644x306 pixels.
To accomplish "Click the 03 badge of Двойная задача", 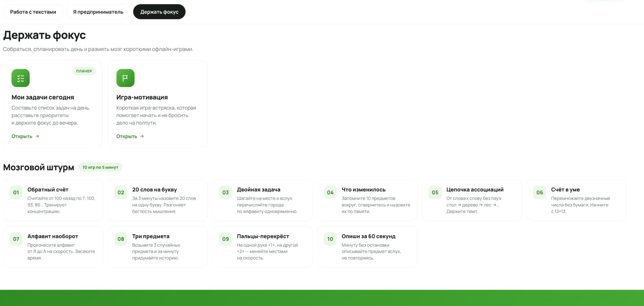I will coord(225,193).
